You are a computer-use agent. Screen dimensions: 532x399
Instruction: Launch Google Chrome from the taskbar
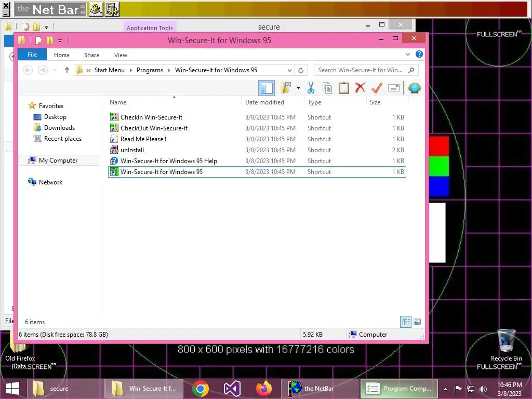pos(200,389)
